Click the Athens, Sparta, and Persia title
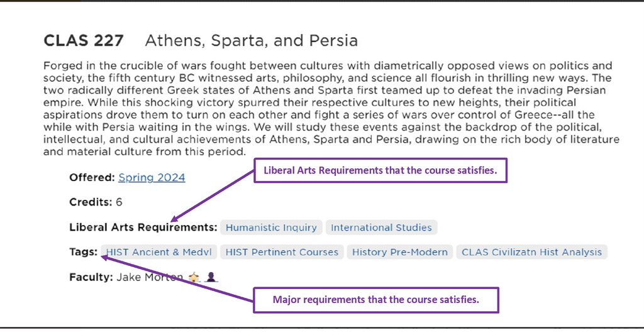644x335 pixels. click(x=251, y=41)
